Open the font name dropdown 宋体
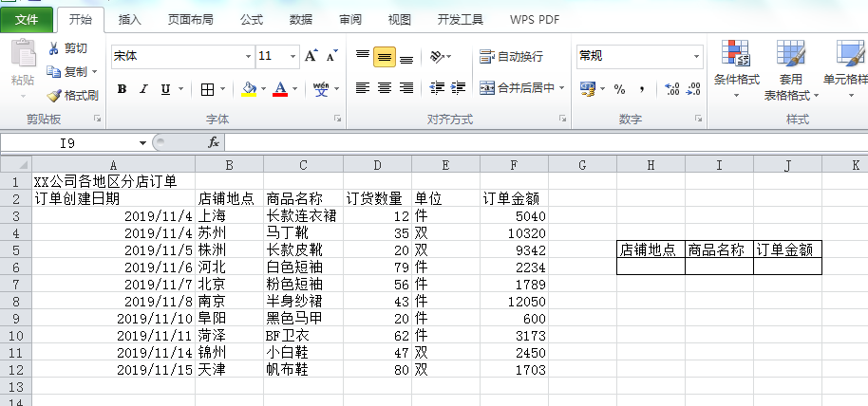This screenshot has height=406, width=868. 248,56
